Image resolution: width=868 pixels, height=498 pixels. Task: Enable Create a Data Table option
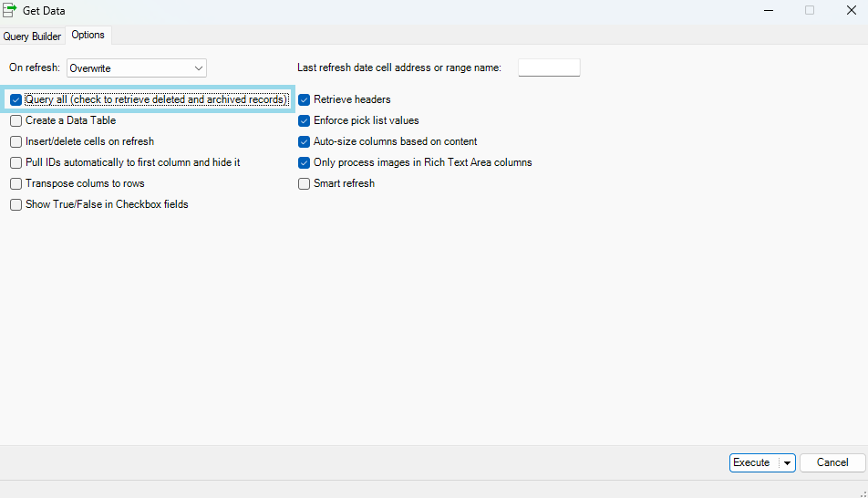coord(15,120)
